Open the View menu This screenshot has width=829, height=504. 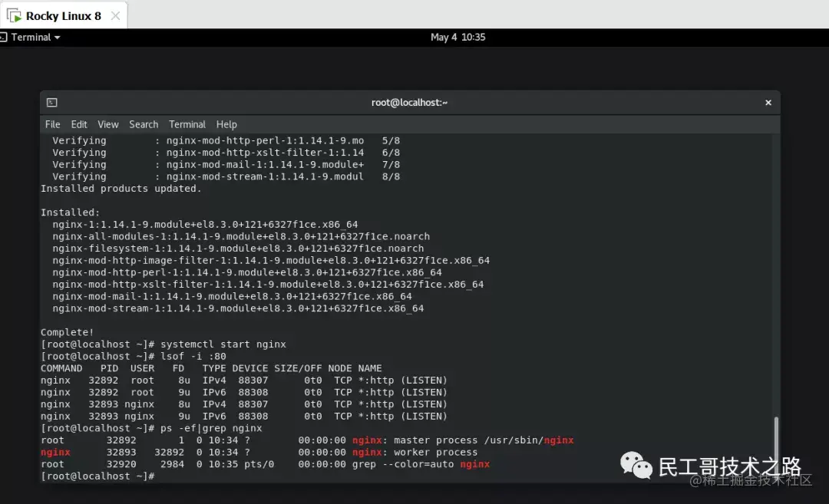[108, 124]
